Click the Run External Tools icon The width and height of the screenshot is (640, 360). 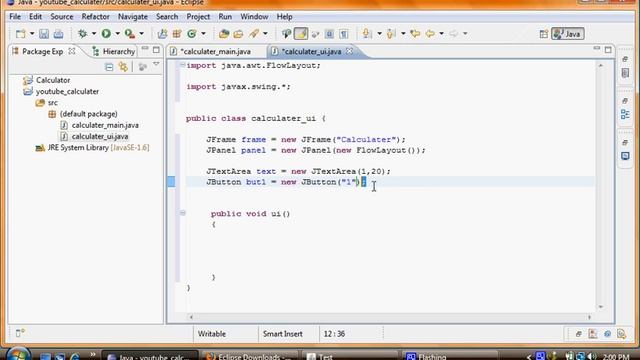pyautogui.click(x=130, y=34)
